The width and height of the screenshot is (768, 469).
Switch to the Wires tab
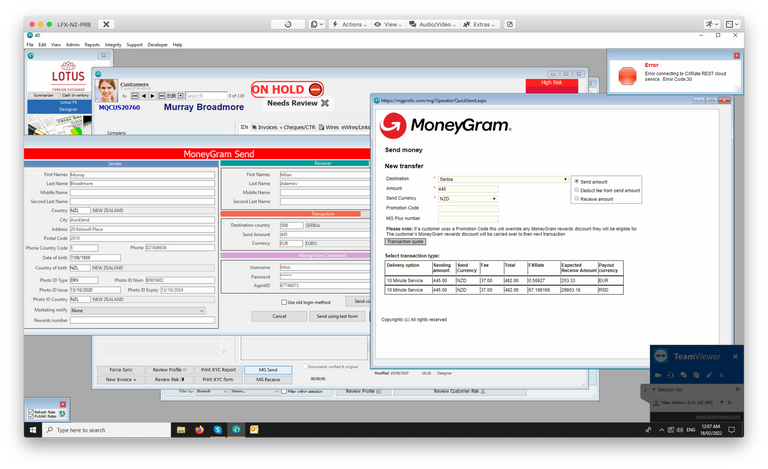click(x=329, y=127)
